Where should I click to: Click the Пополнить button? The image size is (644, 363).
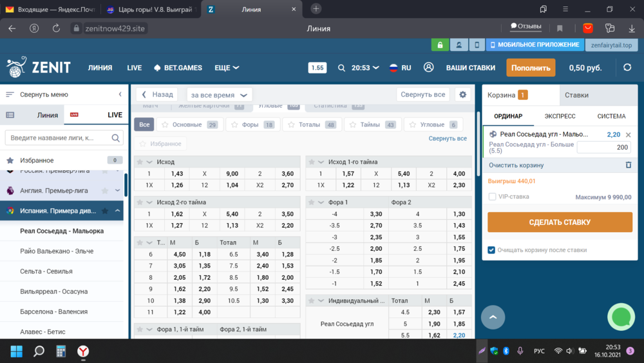pyautogui.click(x=531, y=68)
